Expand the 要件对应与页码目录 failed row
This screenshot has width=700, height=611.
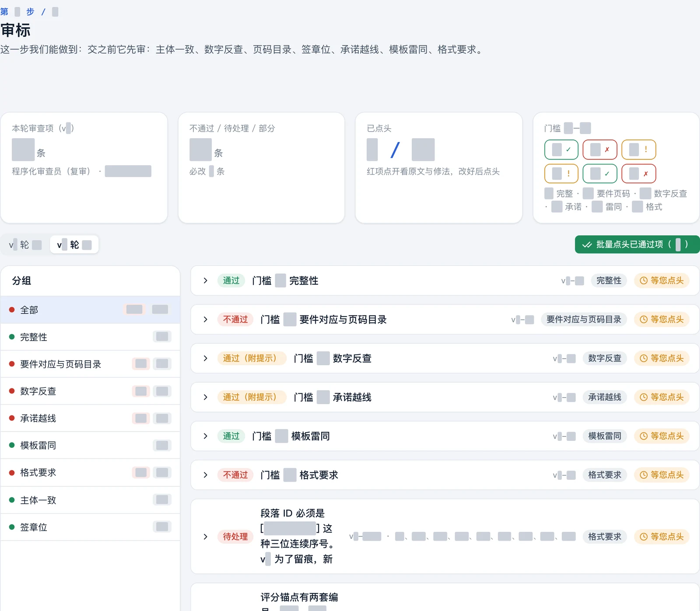tap(205, 320)
